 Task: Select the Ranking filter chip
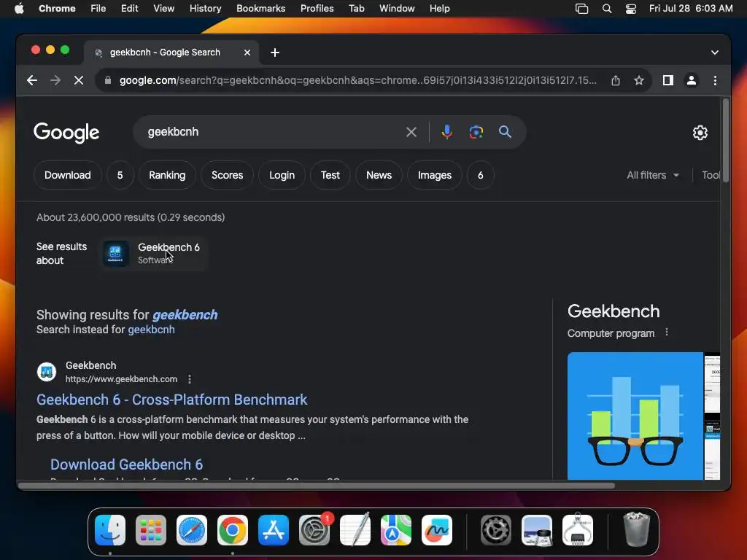point(167,175)
